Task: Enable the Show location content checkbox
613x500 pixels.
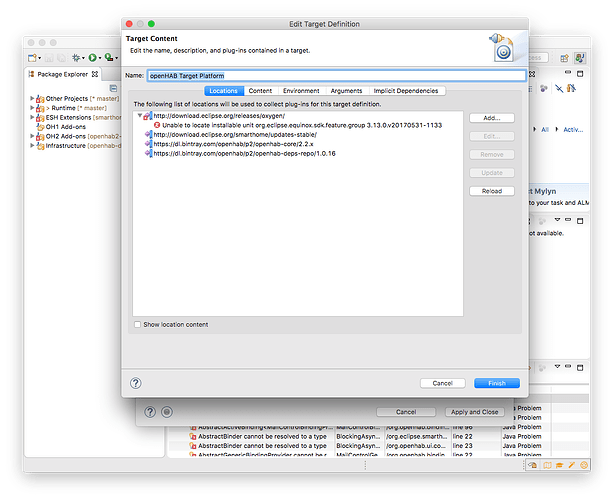Action: click(x=138, y=324)
